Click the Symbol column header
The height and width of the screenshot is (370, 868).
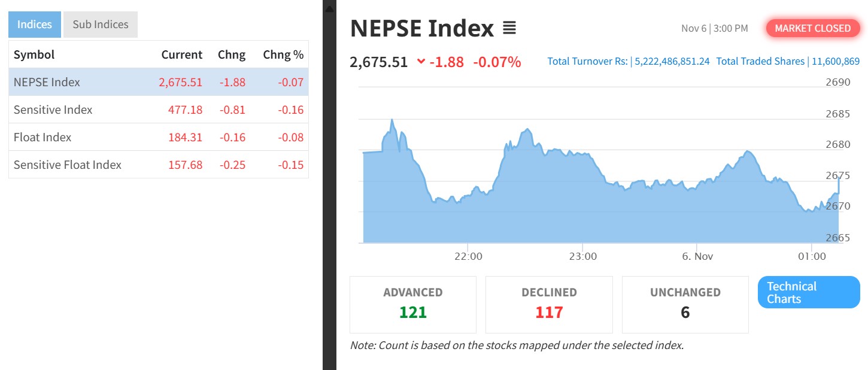34,54
